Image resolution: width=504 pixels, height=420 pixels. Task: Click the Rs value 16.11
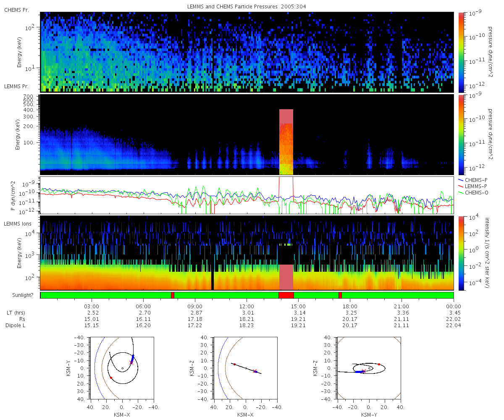click(x=143, y=319)
